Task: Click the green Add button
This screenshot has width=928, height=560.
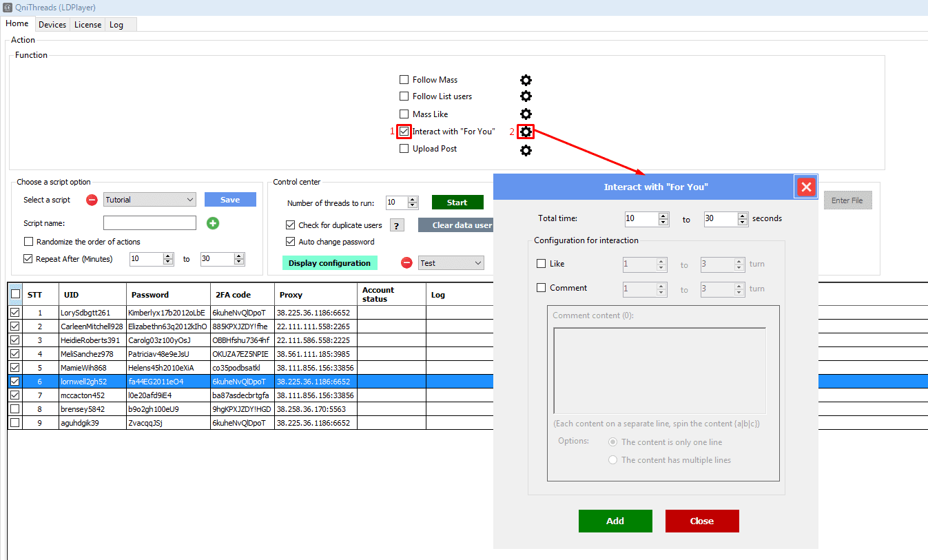Action: click(x=615, y=521)
